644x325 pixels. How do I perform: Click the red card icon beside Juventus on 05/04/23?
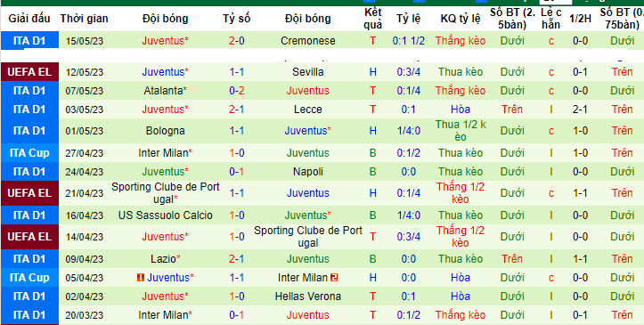tap(141, 278)
